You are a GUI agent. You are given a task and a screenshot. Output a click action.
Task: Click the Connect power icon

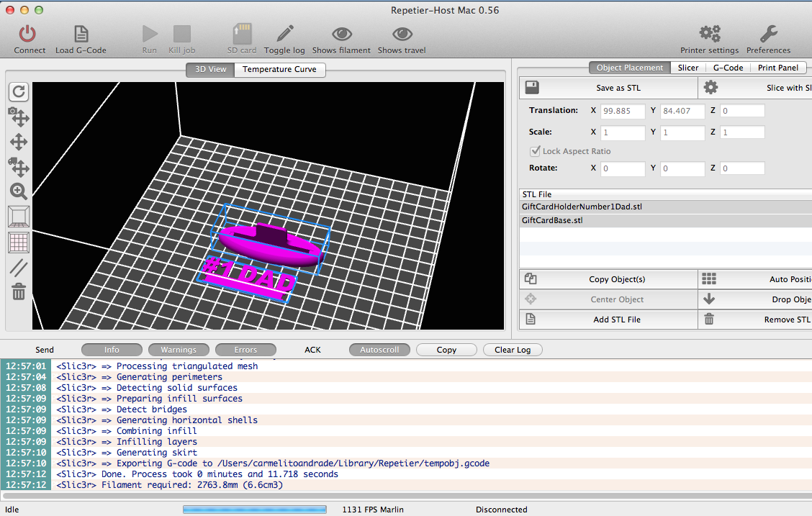(x=27, y=34)
